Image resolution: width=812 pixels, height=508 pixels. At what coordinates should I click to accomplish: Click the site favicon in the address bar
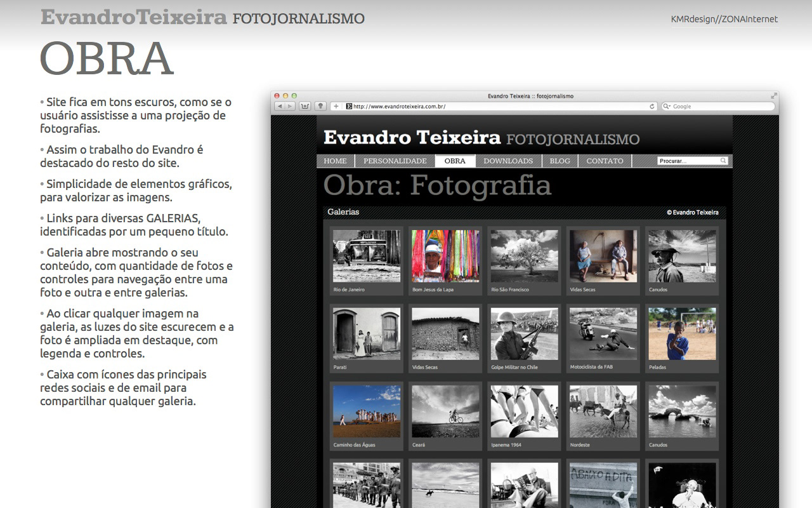pos(349,107)
